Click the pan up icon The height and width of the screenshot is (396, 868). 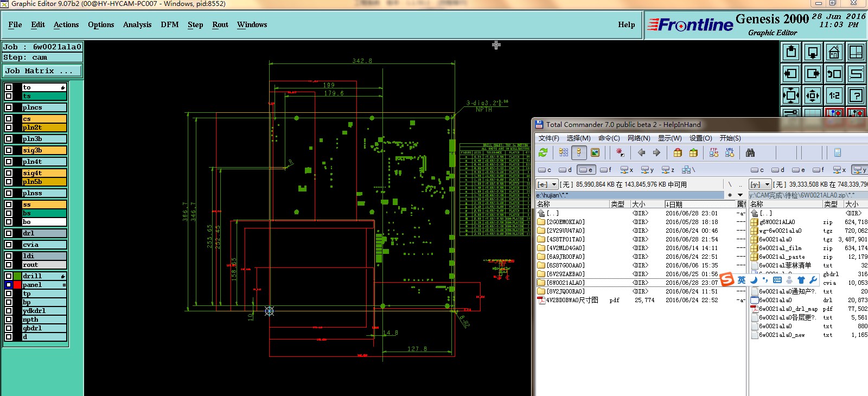[790, 52]
